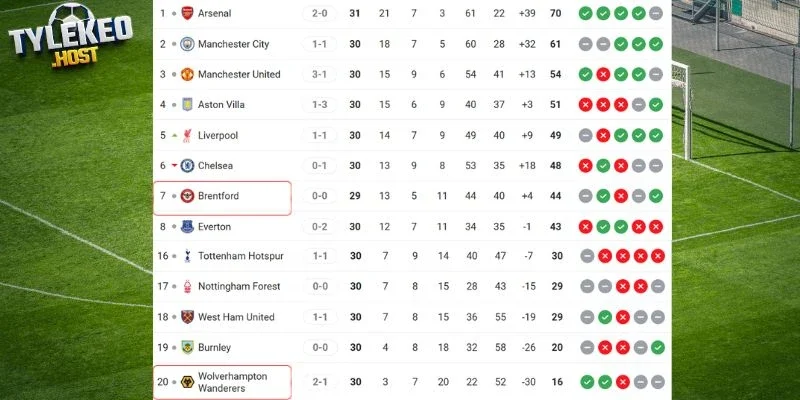Click Manchester United's 3-1 score box

(x=319, y=74)
